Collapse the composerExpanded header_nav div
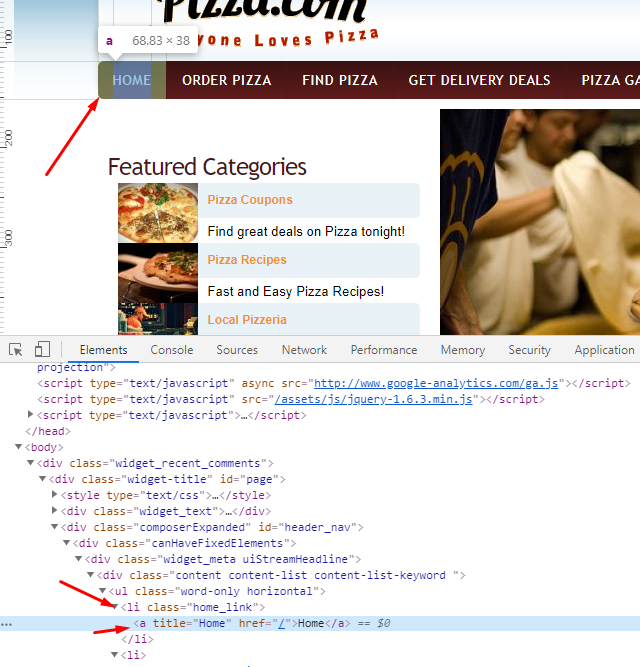Screen dimensions: 640x667 pos(54,527)
